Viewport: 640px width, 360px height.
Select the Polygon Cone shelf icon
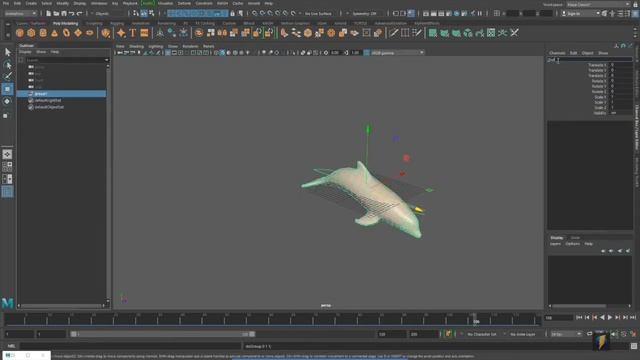pyautogui.click(x=54, y=33)
